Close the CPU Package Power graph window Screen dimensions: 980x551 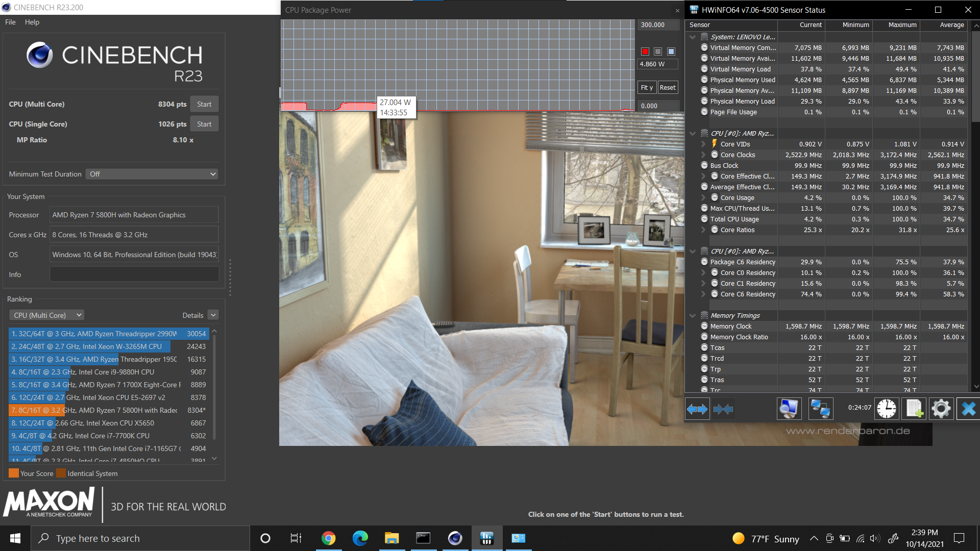coord(677,11)
